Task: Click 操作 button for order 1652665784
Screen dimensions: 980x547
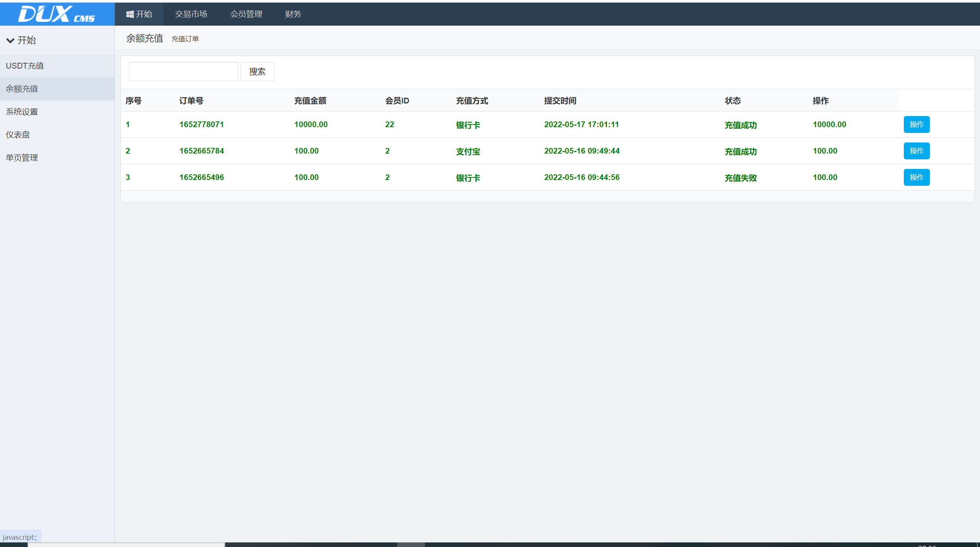Action: (916, 151)
